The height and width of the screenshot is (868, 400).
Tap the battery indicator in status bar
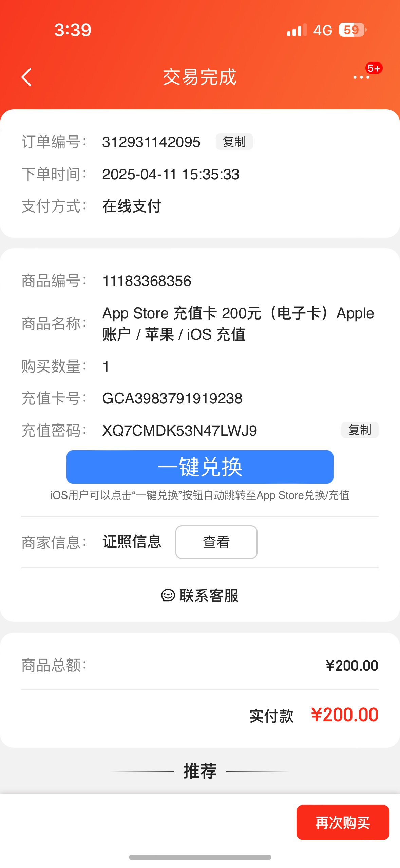click(353, 30)
